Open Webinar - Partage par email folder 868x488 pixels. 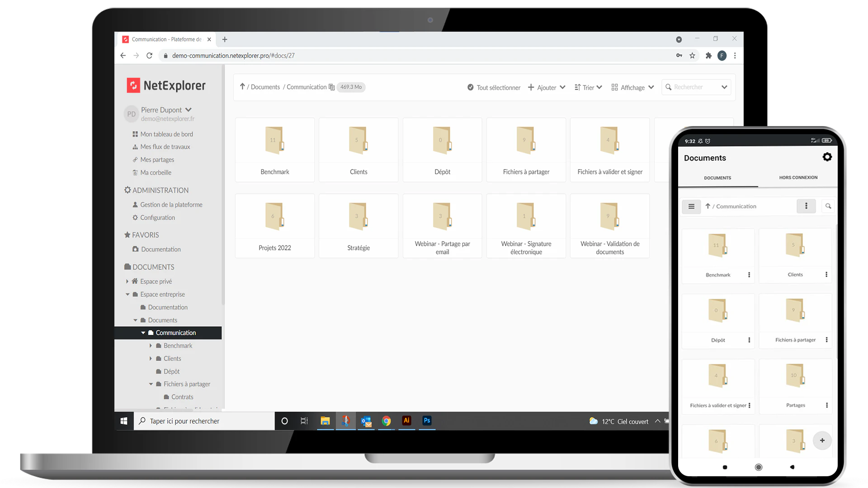pos(442,225)
